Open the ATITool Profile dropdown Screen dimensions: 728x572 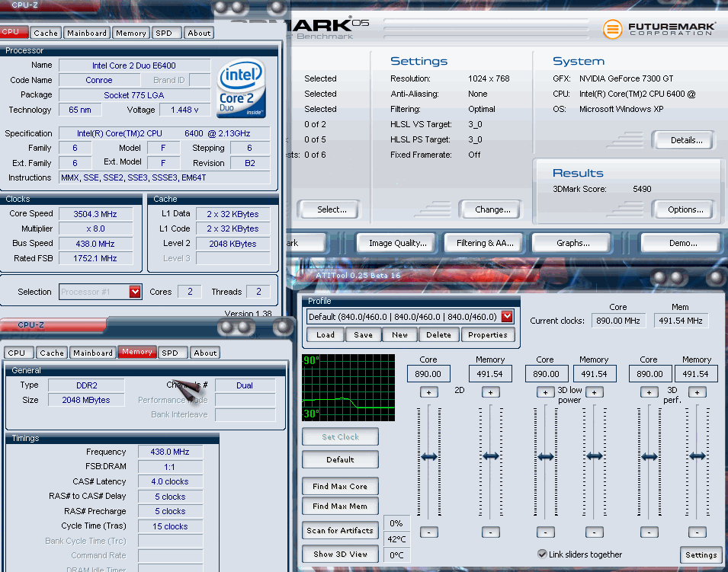coord(507,317)
